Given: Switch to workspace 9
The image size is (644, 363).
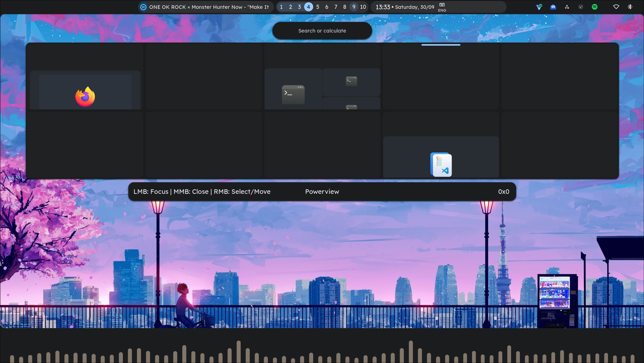Looking at the screenshot, I should pyautogui.click(x=353, y=7).
